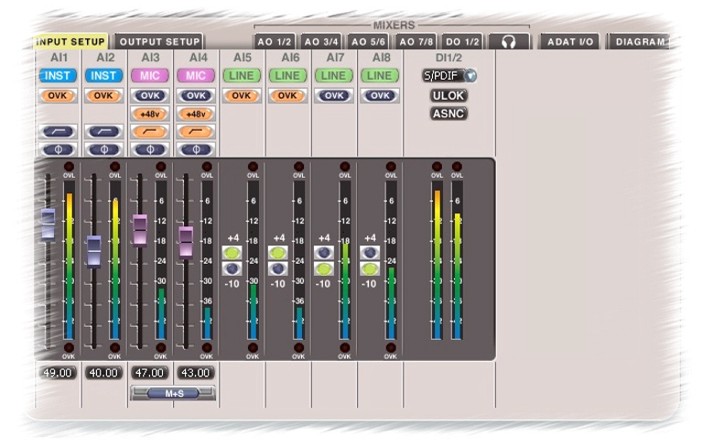Toggle OVK on channel AI2
Screen dimensions: 703x445
(104, 95)
